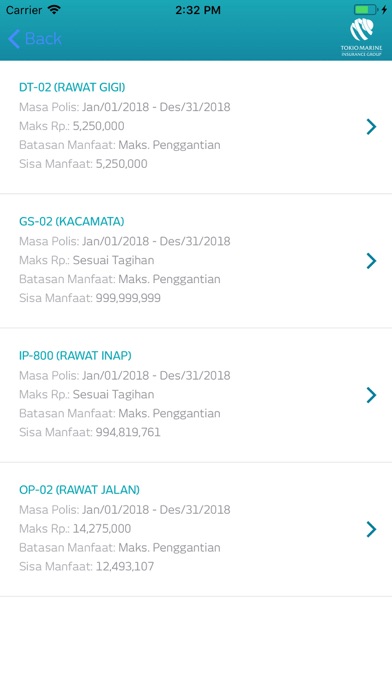The height and width of the screenshot is (696, 392).
Task: Tap Maks Rp. 14,275,000 line
Action: click(x=75, y=529)
